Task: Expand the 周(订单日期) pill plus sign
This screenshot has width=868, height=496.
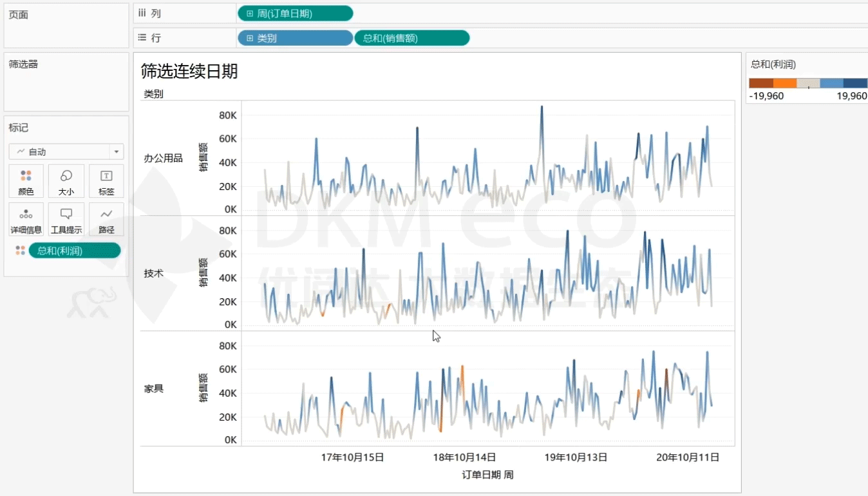Action: [x=250, y=14]
